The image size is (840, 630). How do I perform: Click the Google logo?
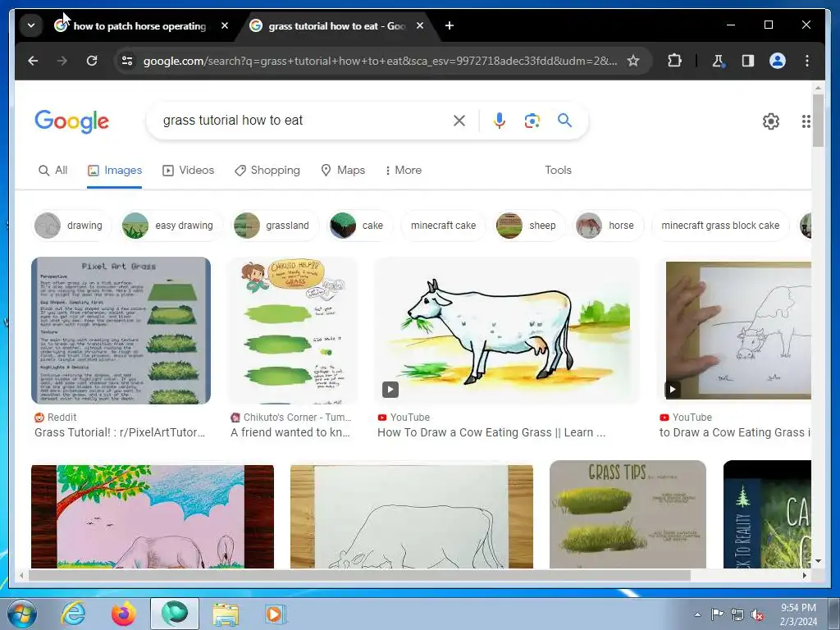point(72,121)
